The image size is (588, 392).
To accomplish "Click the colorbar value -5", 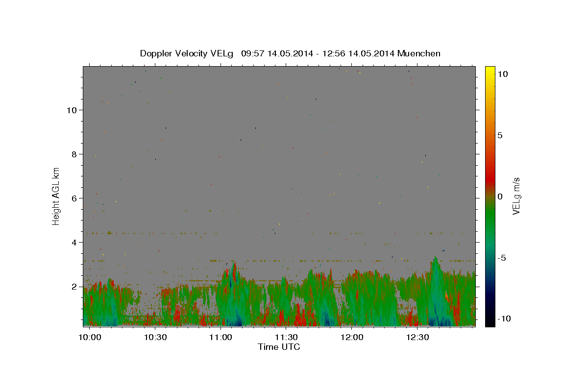I will tap(502, 258).
